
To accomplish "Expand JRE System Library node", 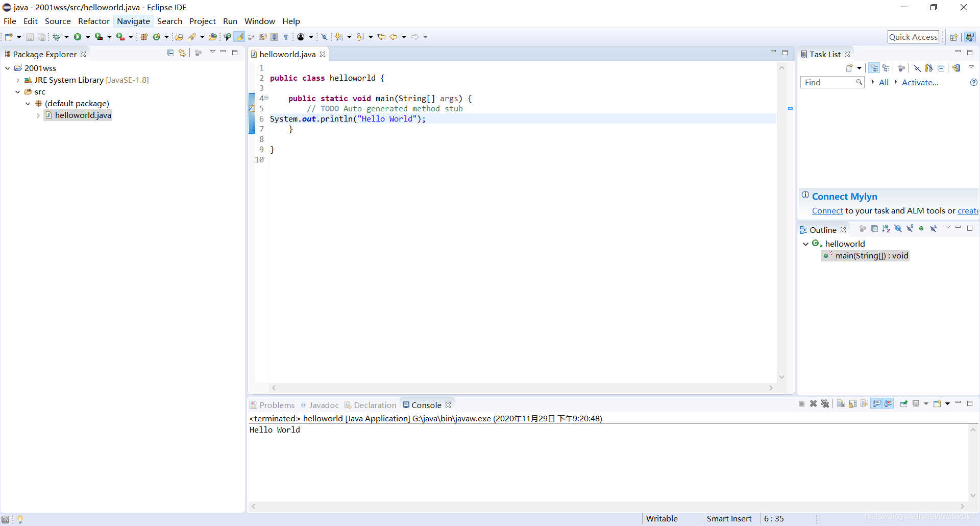I will click(x=18, y=80).
